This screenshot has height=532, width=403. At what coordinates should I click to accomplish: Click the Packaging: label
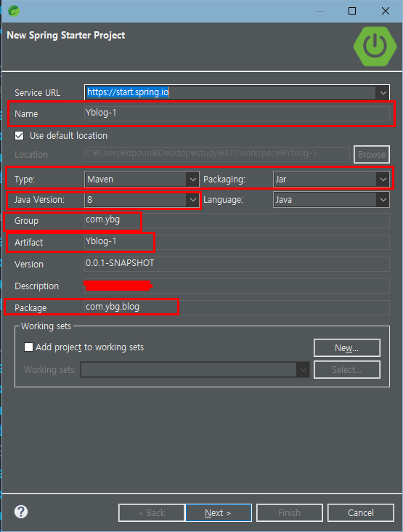(224, 179)
